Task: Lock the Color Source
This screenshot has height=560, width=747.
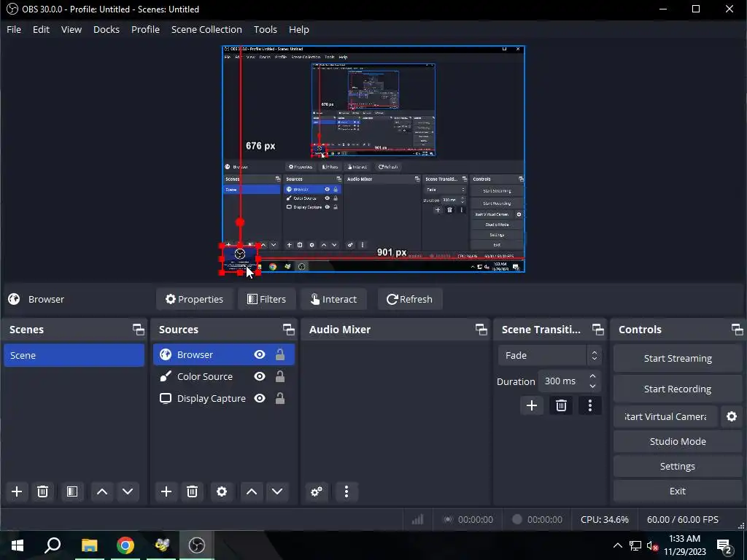Action: [280, 377]
